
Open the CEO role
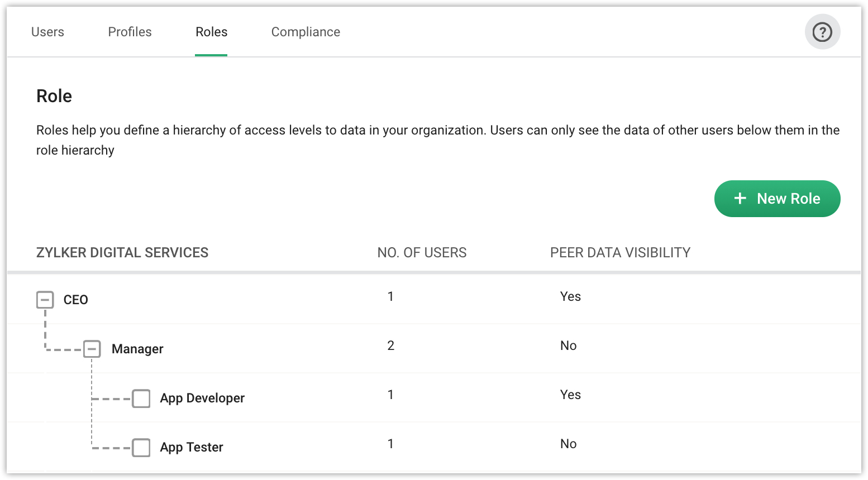point(76,300)
